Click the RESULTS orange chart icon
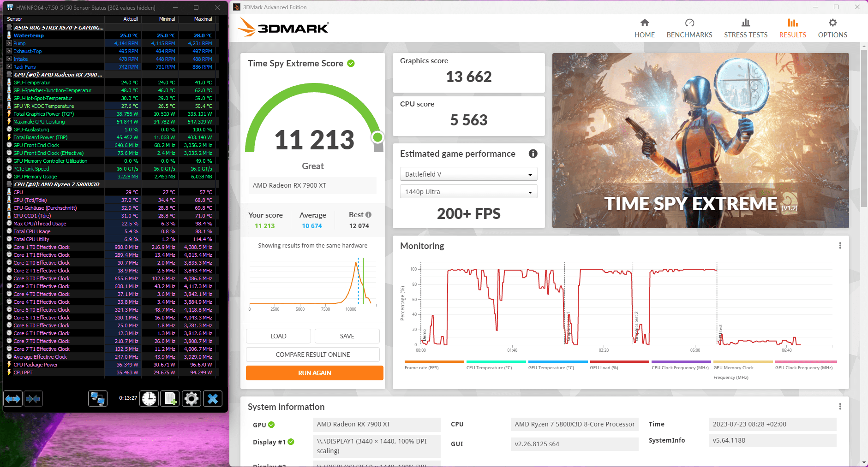Image resolution: width=868 pixels, height=467 pixels. coord(793,23)
